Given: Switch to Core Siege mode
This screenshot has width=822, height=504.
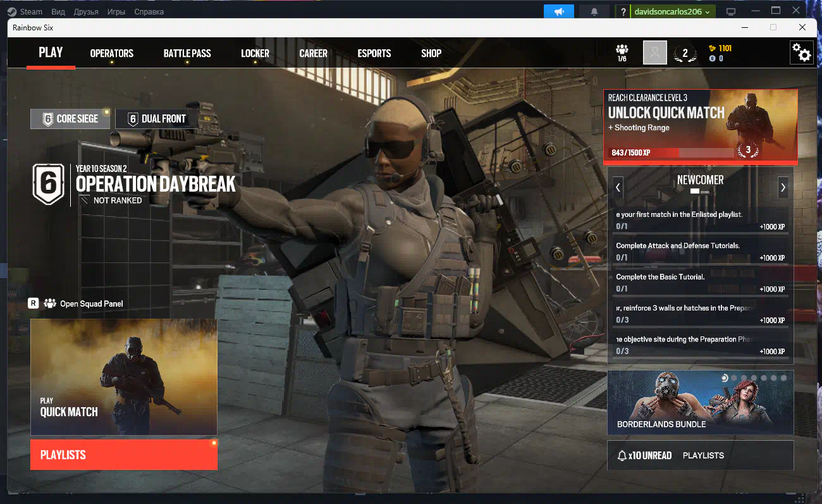Looking at the screenshot, I should tap(70, 119).
